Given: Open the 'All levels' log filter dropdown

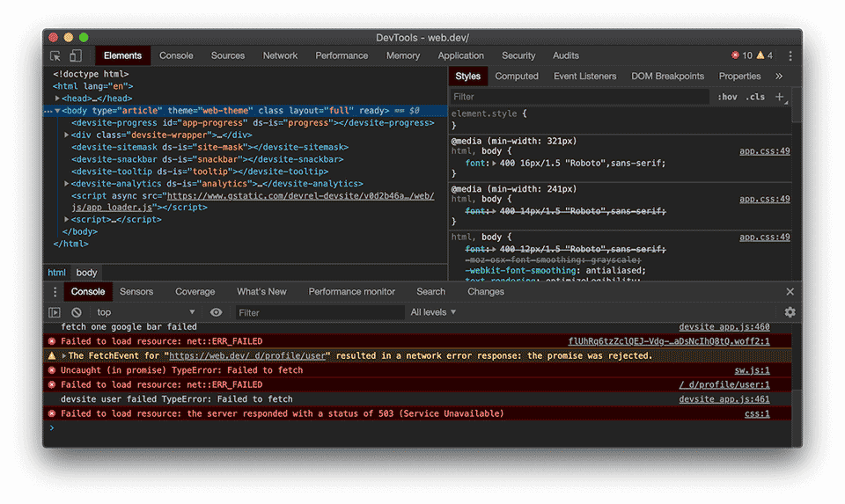Looking at the screenshot, I should click(434, 312).
